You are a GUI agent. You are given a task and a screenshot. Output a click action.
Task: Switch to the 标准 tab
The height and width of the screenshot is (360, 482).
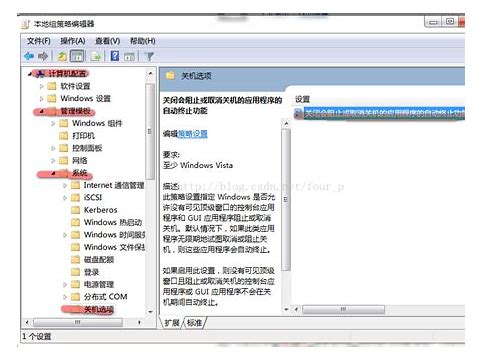(195, 323)
